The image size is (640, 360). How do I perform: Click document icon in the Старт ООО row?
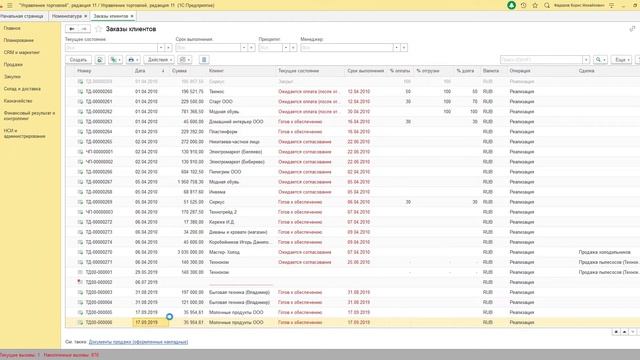(x=80, y=102)
